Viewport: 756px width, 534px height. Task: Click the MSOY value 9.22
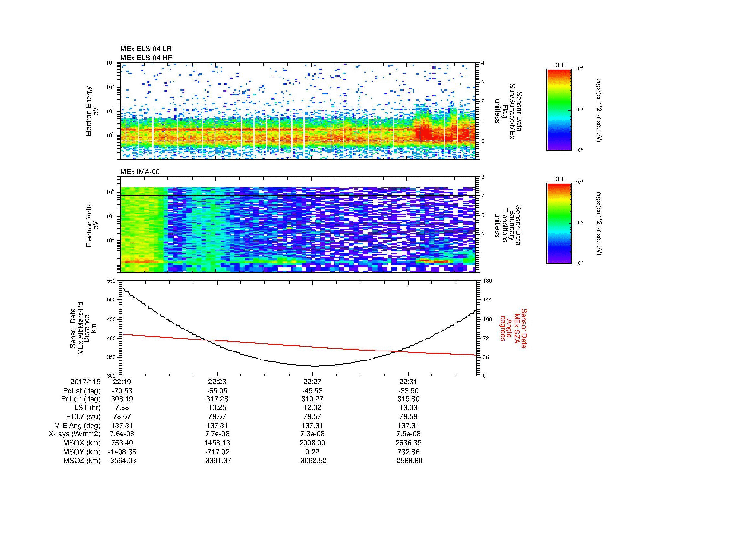pyautogui.click(x=312, y=452)
